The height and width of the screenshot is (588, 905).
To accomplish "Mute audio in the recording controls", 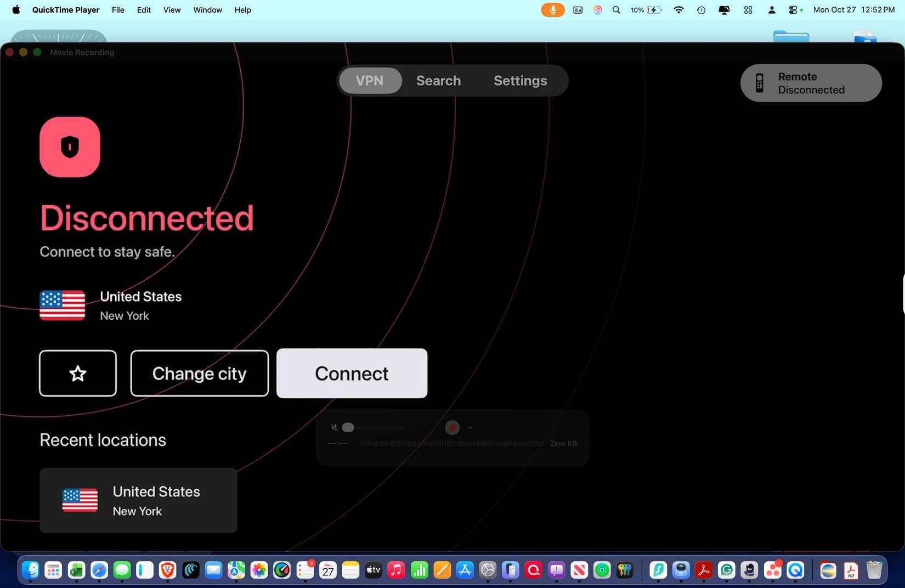I will [x=333, y=427].
